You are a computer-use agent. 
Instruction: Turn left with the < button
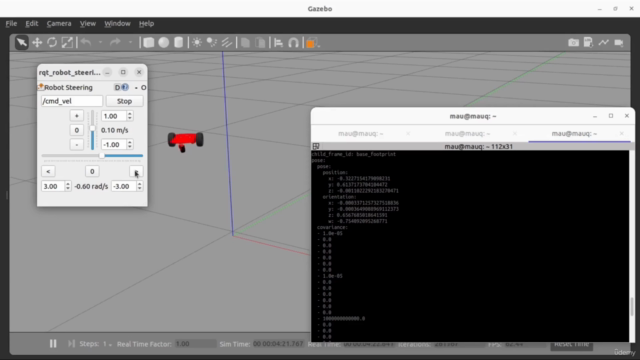[x=48, y=171]
